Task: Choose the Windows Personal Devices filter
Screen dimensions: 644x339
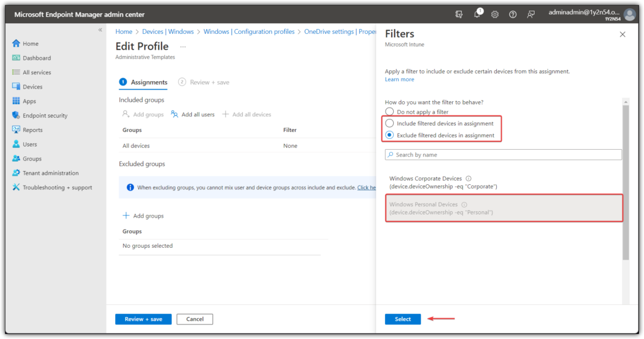Action: [504, 208]
